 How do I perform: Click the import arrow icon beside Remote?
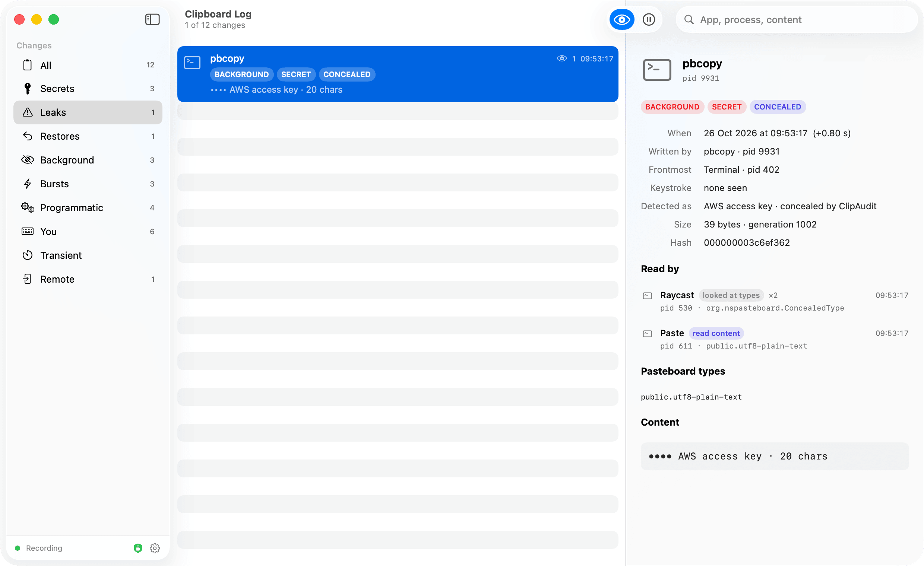27,279
